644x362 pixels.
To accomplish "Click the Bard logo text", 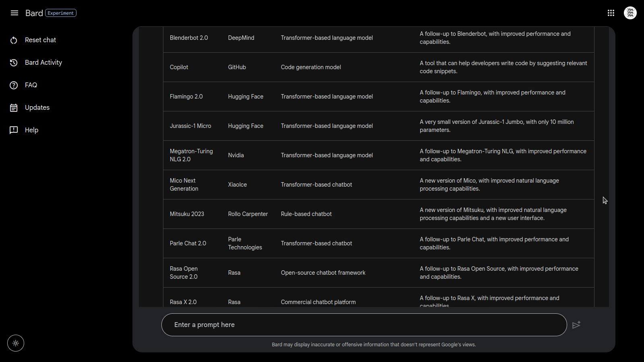I will [34, 13].
